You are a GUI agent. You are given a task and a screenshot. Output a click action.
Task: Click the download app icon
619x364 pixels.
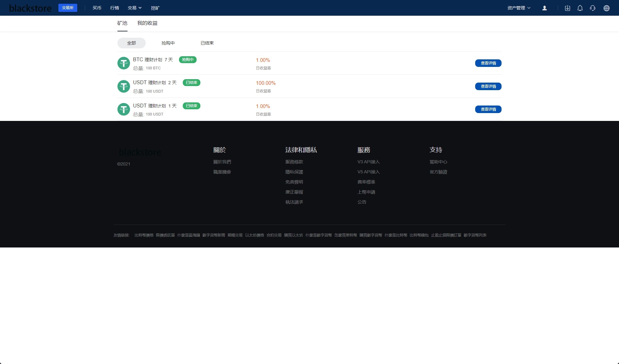[567, 8]
